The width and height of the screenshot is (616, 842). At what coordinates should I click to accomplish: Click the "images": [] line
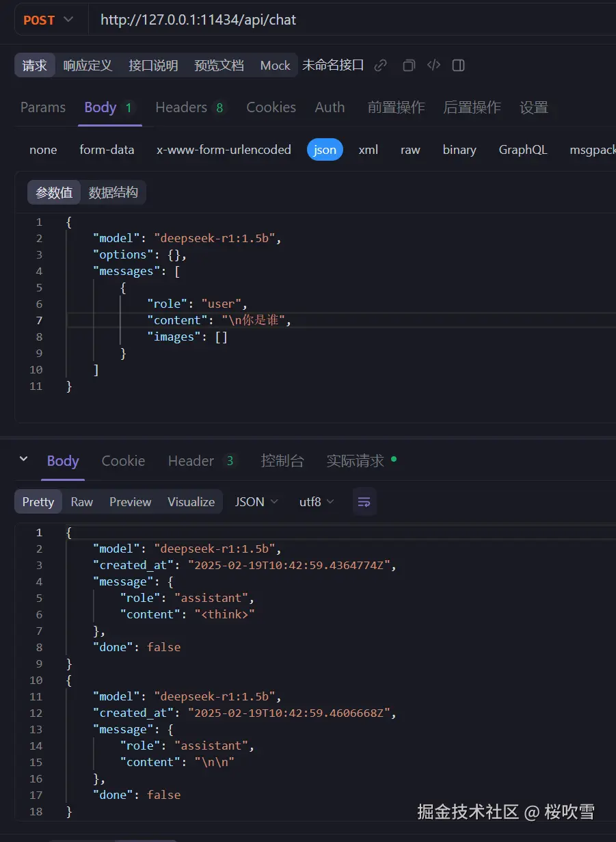pyautogui.click(x=187, y=337)
